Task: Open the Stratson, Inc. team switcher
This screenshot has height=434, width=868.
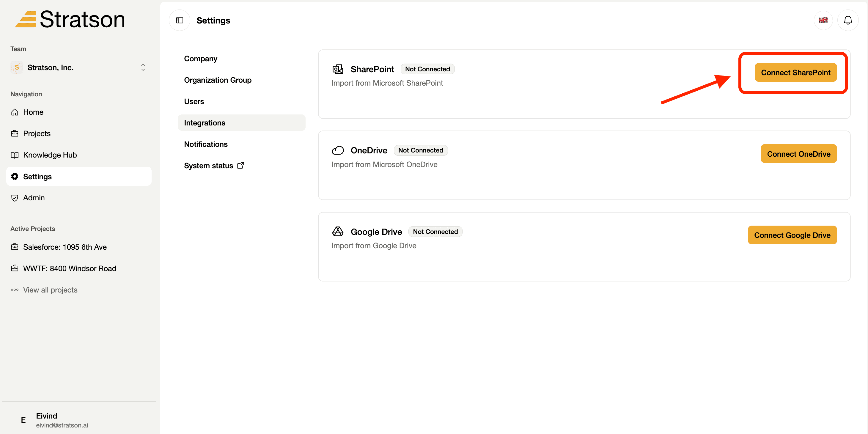Action: pos(79,68)
